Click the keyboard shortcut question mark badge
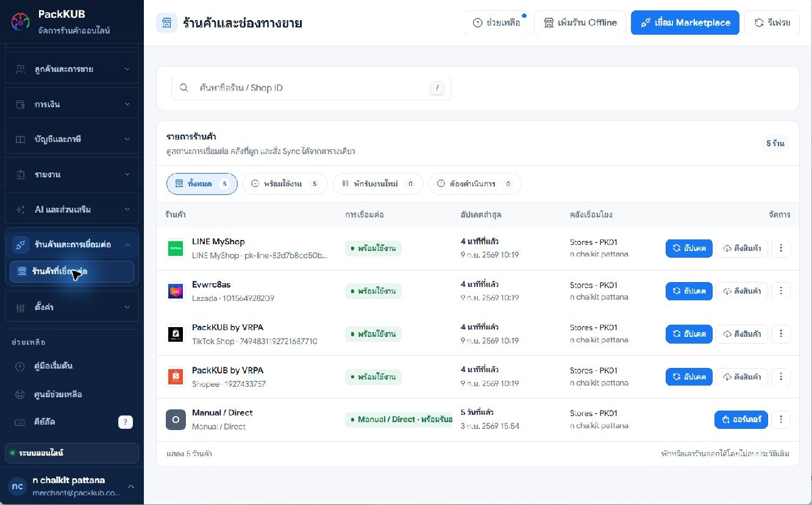This screenshot has height=505, width=812. pyautogui.click(x=126, y=422)
